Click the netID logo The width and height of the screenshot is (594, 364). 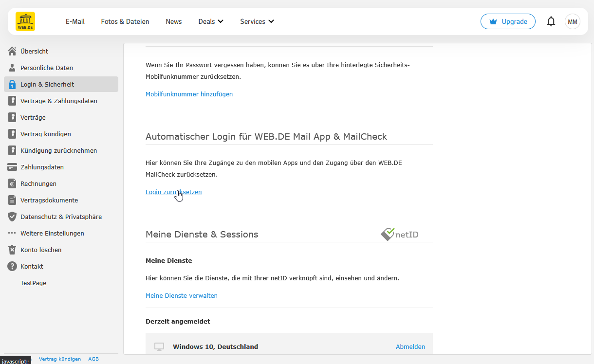coord(400,235)
